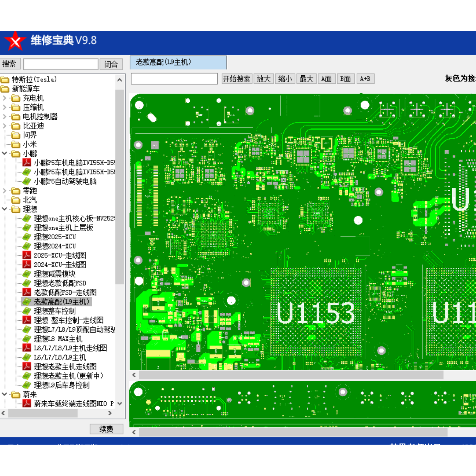Click the board icon for 理想整车控制
Viewport: 476px width, 476px height.
[27, 311]
